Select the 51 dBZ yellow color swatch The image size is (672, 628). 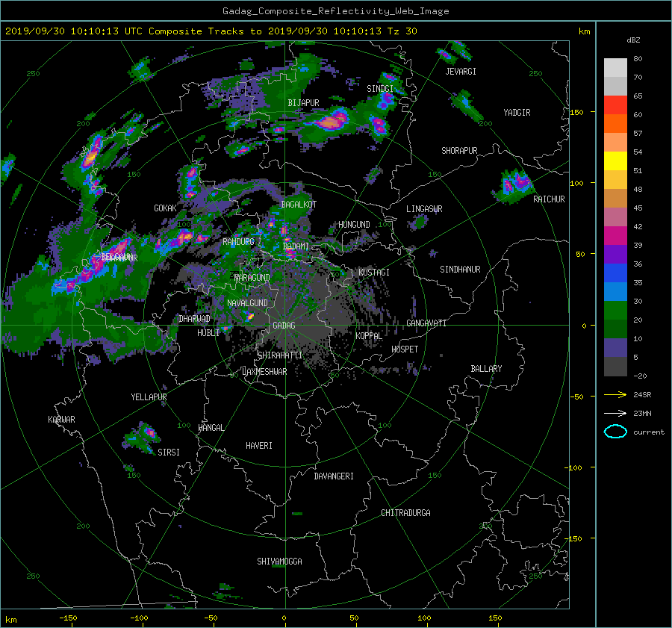(x=615, y=161)
